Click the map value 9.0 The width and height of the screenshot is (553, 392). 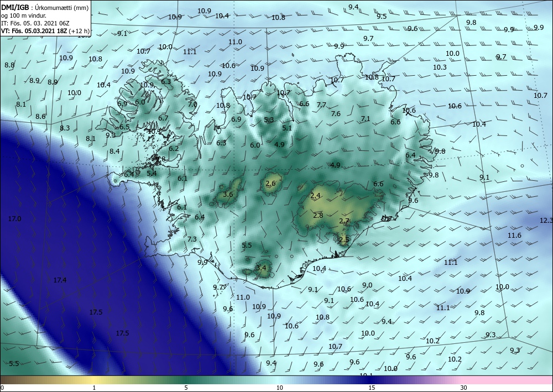pyautogui.click(x=367, y=285)
